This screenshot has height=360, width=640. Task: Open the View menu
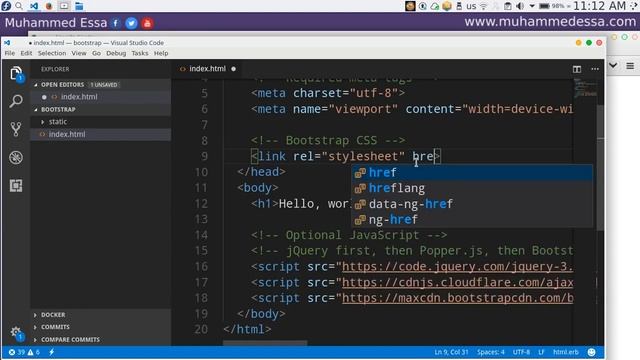pos(79,53)
